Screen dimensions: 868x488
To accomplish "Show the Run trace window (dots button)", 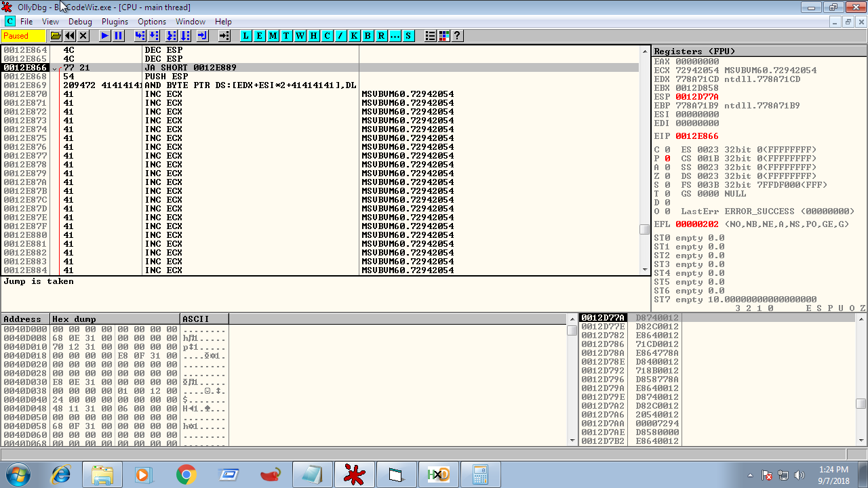I will 395,36.
